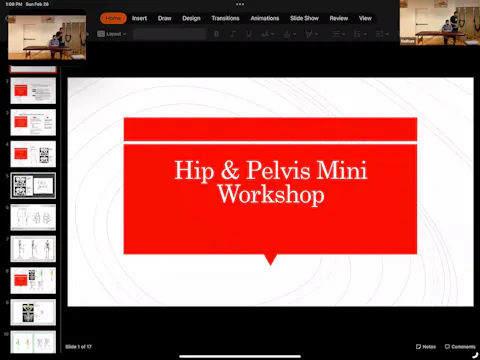Screen dimensions: 480x360
Task: Click the font name field
Action: [x=170, y=34]
